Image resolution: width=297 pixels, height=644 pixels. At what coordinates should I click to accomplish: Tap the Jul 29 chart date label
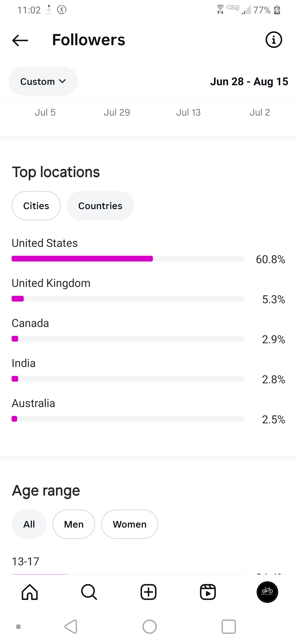click(x=117, y=112)
